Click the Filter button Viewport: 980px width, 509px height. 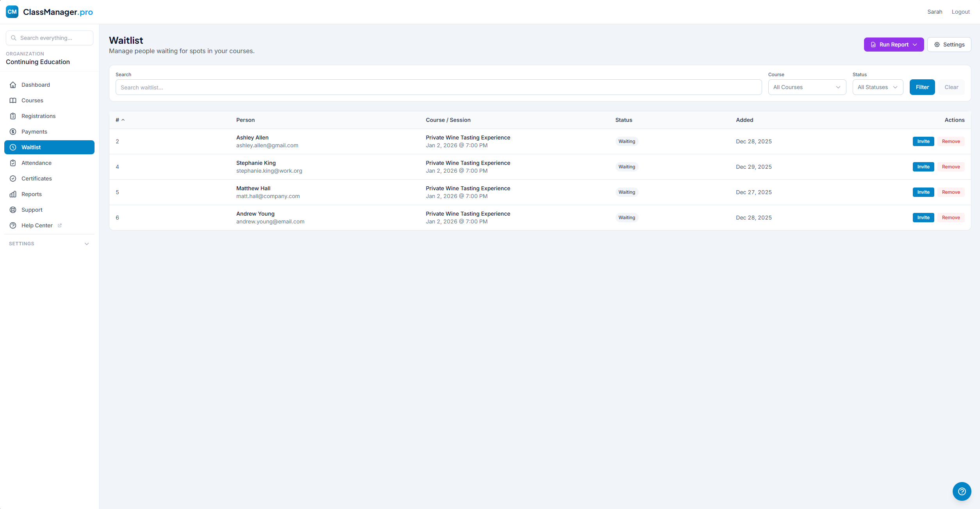[922, 87]
